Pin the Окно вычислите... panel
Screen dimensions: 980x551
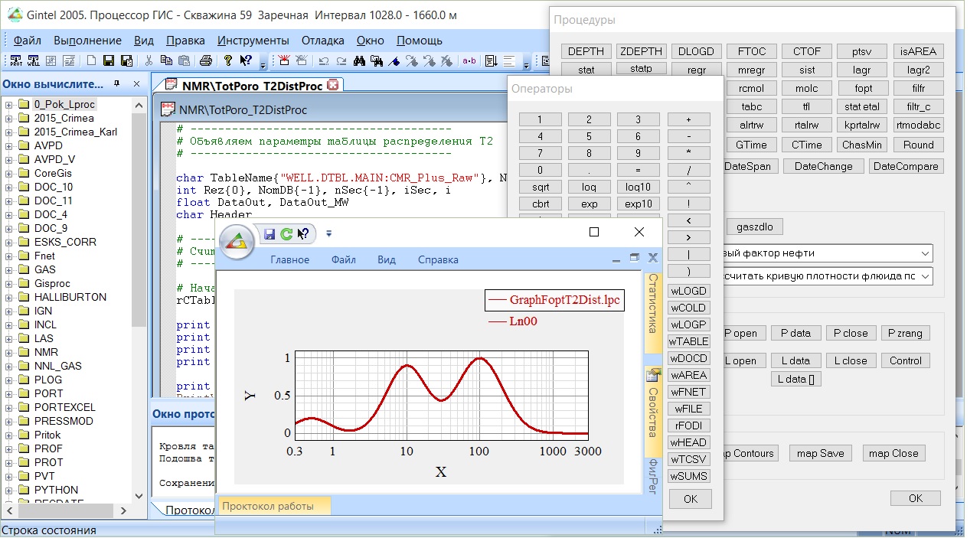tap(117, 84)
